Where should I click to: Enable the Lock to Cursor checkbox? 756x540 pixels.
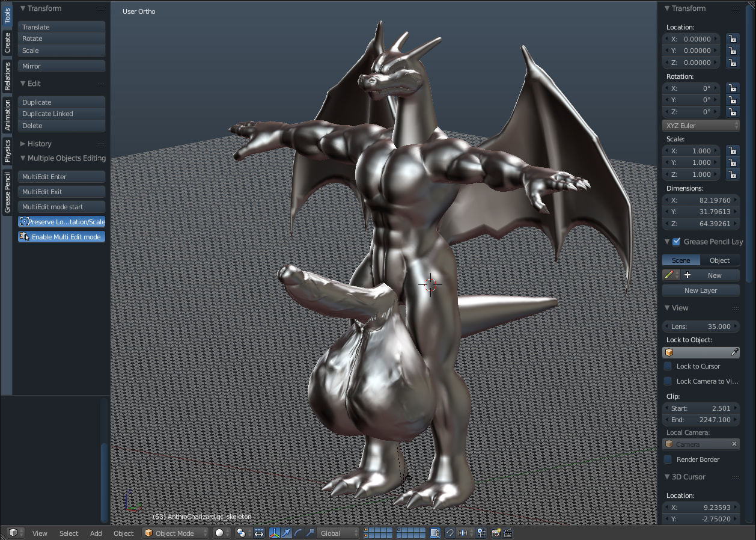click(668, 366)
